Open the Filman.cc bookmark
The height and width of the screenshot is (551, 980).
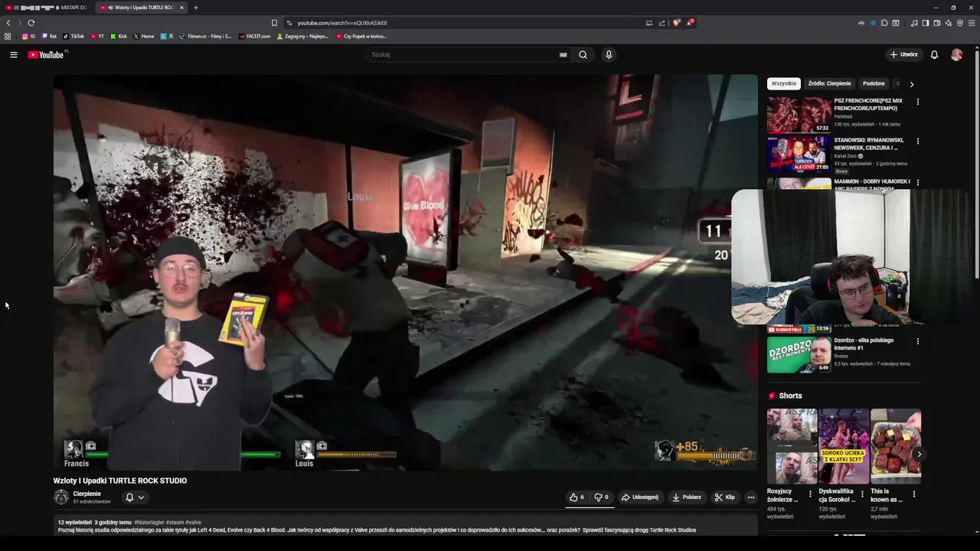coord(205,36)
